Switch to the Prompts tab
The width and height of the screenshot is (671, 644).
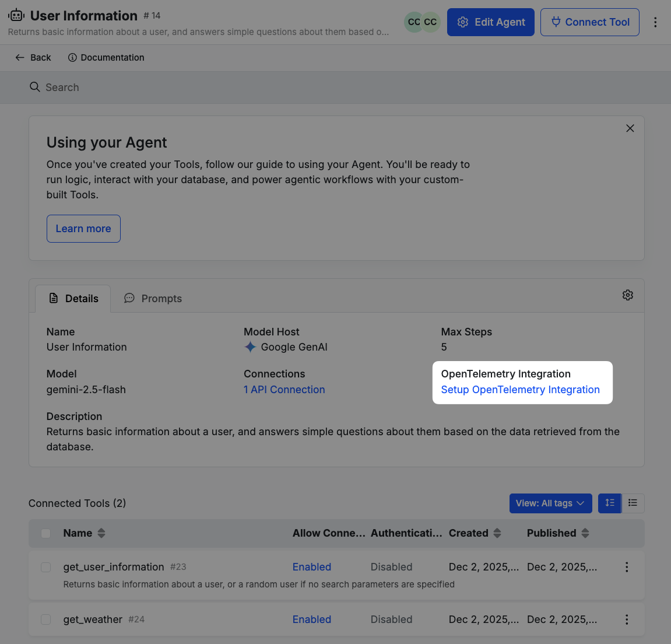(x=153, y=299)
